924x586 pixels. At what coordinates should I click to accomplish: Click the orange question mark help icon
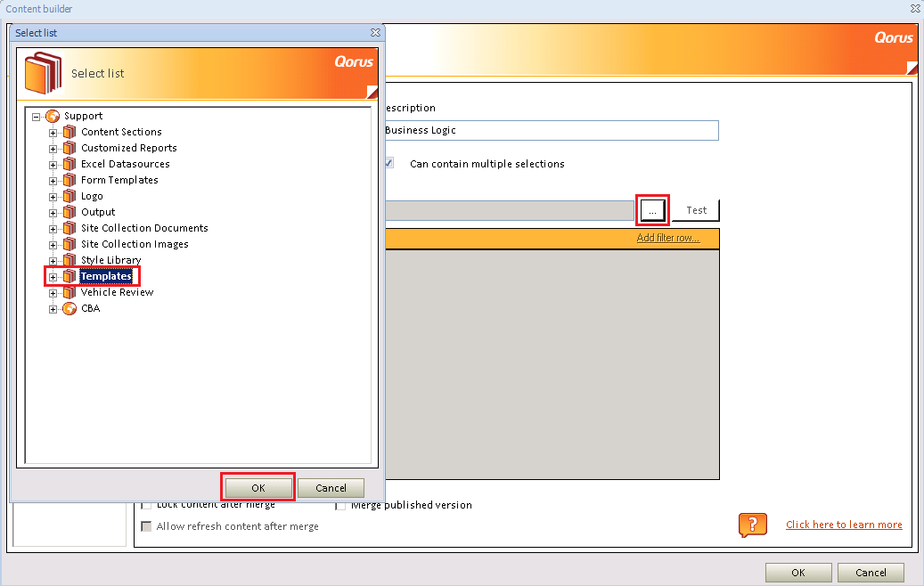753,525
